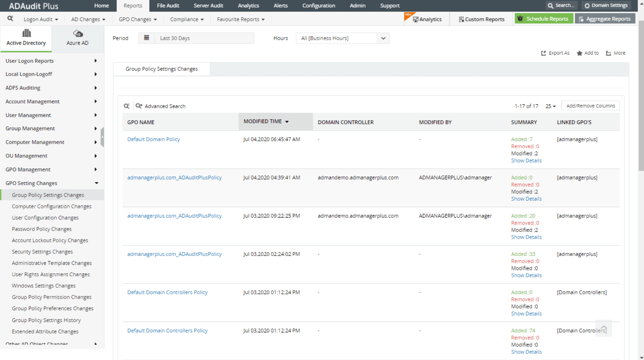Select the Group Policy Settings Changes tab
This screenshot has height=360, width=644.
pyautogui.click(x=161, y=69)
